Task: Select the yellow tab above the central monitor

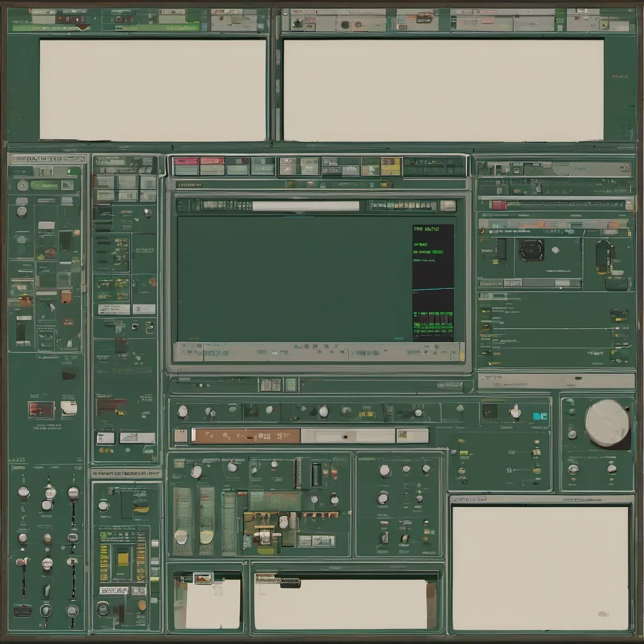Action: (x=390, y=166)
